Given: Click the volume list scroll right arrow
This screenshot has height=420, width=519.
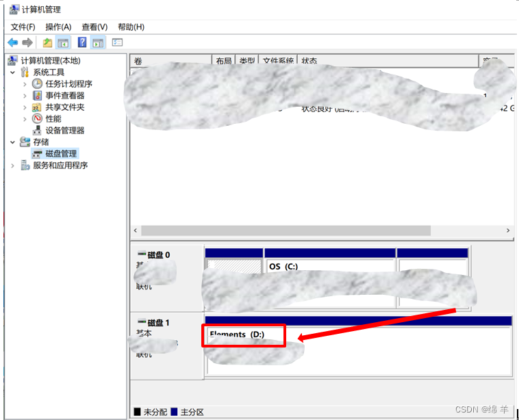Looking at the screenshot, I should coord(508,231).
